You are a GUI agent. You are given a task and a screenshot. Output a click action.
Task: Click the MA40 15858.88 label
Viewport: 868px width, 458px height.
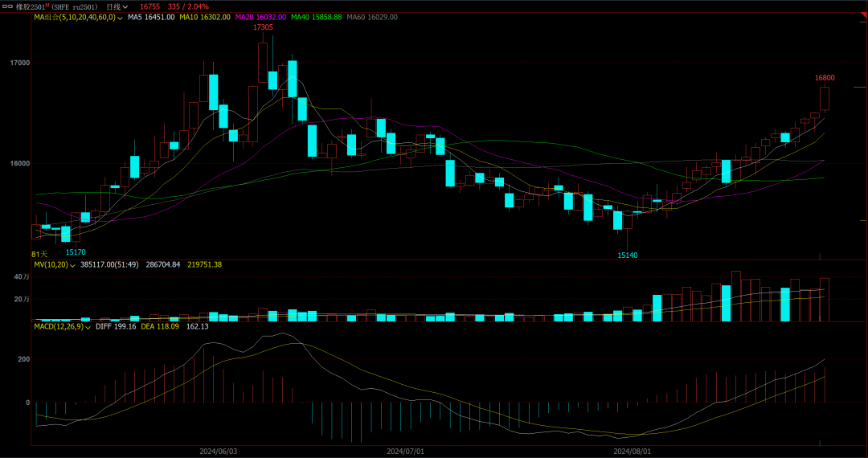pos(317,17)
